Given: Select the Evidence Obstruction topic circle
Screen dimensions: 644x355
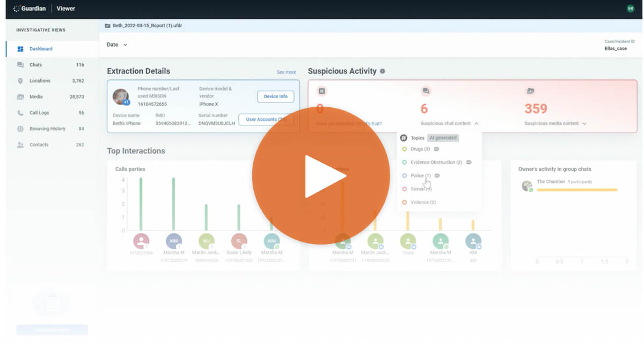Looking at the screenshot, I should coord(405,162).
